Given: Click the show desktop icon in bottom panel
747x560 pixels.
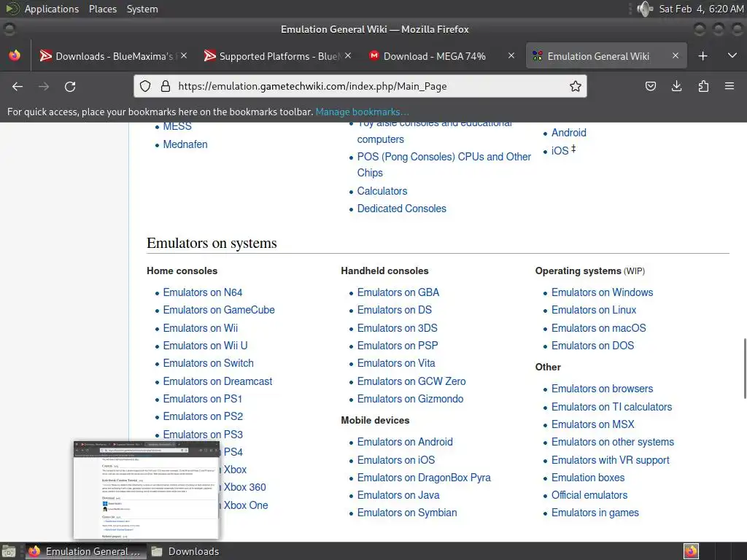Looking at the screenshot, I should point(9,551).
